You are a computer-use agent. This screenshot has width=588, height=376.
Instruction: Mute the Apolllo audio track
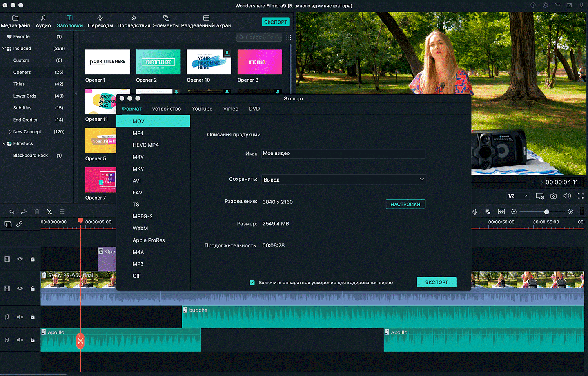[20, 340]
